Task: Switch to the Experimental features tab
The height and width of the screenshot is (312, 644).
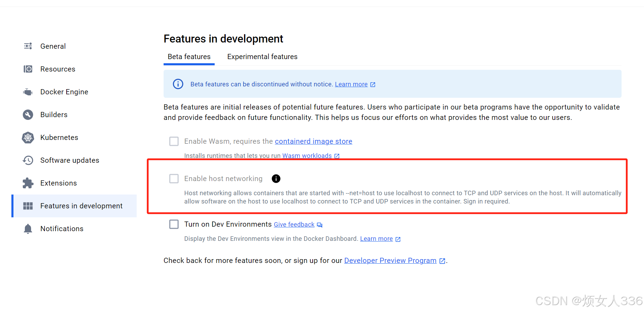Action: pyautogui.click(x=262, y=56)
